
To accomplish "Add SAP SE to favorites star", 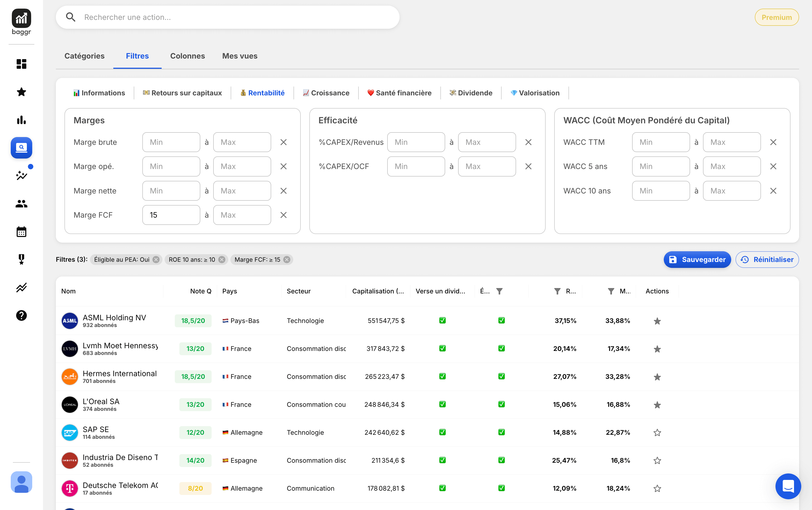I will pyautogui.click(x=657, y=432).
